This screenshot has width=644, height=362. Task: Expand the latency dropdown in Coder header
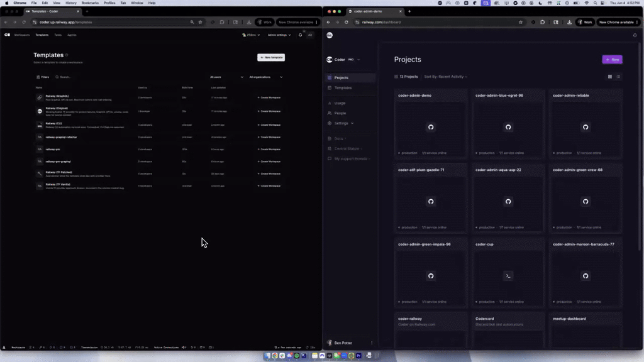pos(251,35)
